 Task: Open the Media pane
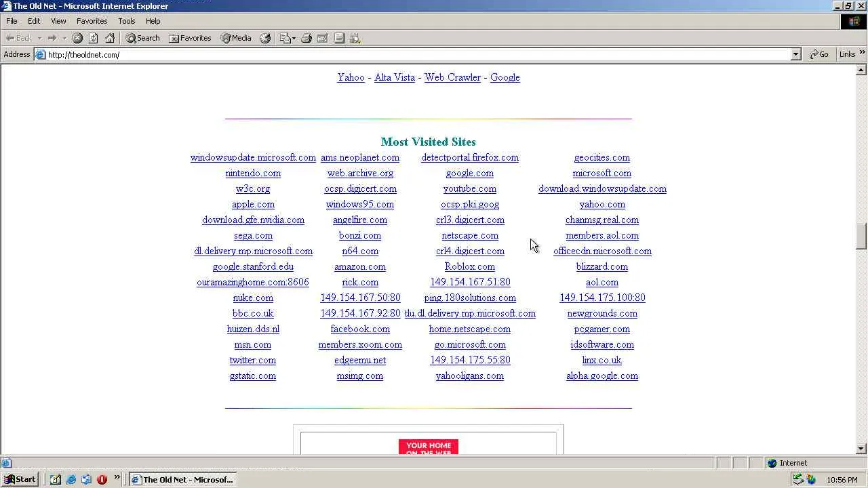point(236,38)
